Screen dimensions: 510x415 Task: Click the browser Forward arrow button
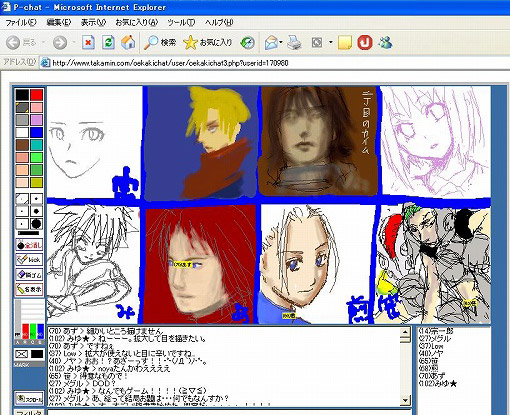60,43
